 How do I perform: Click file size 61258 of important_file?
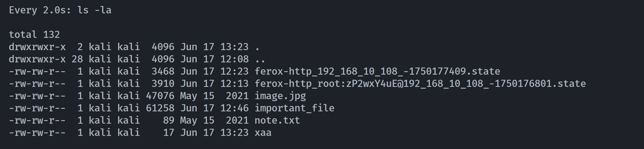160,108
